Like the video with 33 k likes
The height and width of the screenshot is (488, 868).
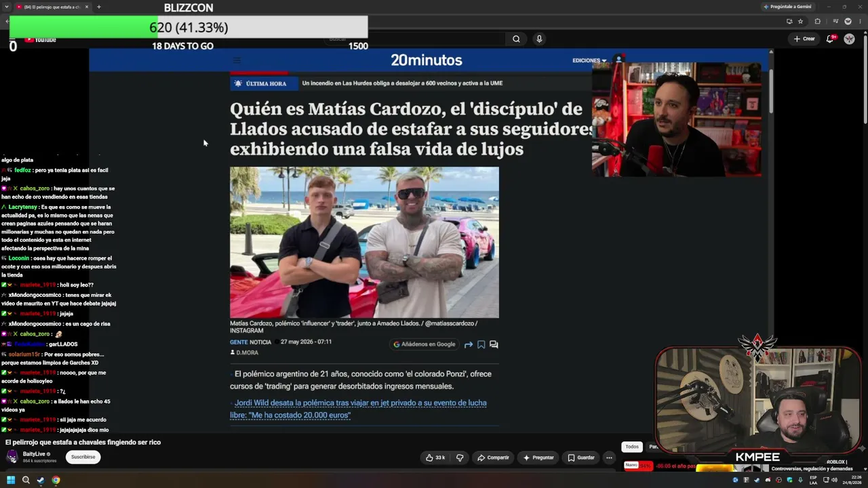pos(435,457)
